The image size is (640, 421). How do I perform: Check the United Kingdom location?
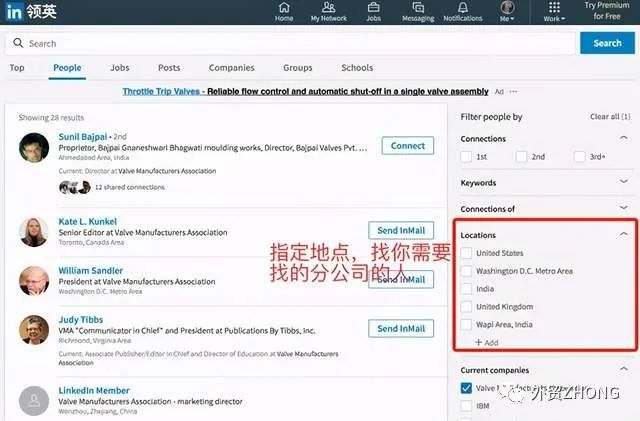[x=466, y=307]
